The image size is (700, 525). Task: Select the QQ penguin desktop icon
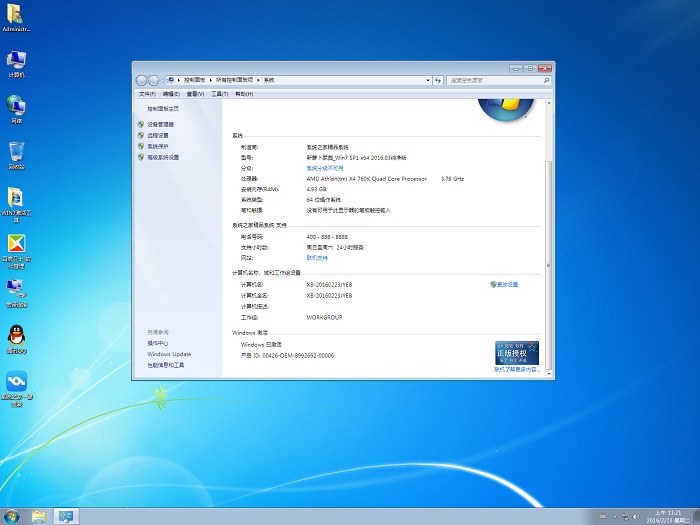click(16, 336)
